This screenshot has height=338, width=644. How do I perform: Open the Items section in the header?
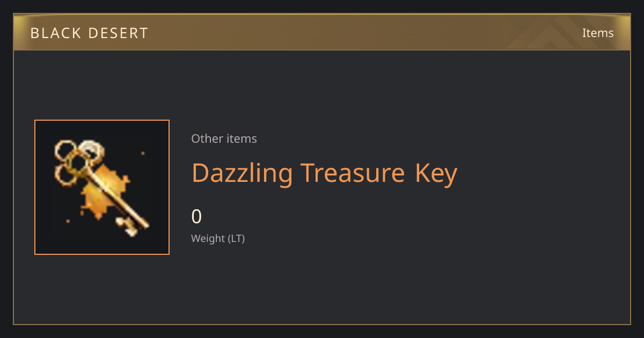(598, 33)
